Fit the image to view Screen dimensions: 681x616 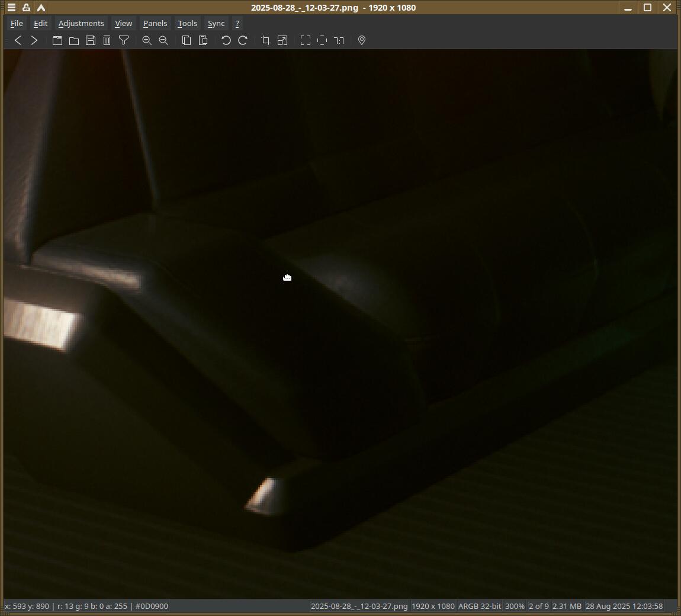click(322, 40)
